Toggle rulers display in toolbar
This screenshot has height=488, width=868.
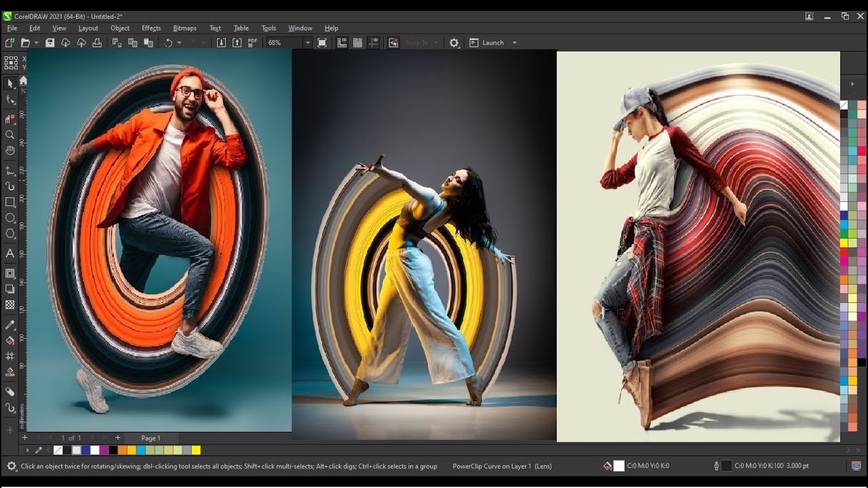342,43
